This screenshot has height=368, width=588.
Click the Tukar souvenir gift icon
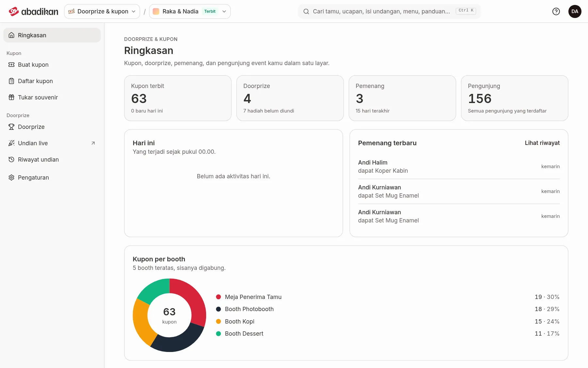[x=11, y=97]
